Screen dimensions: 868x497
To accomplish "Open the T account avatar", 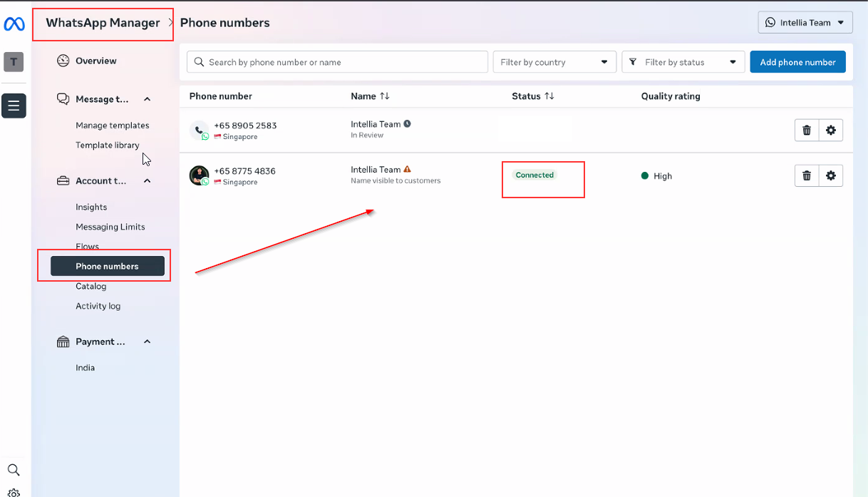I will point(14,62).
